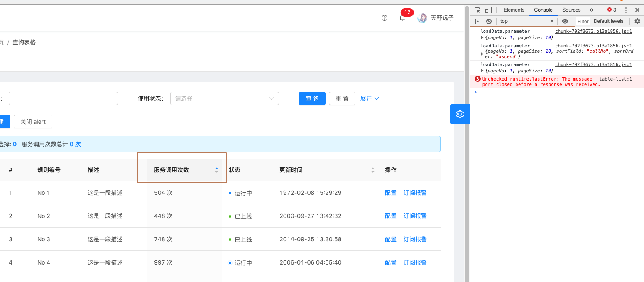644x282 pixels.
Task: Click the help question mark icon
Action: point(384,17)
